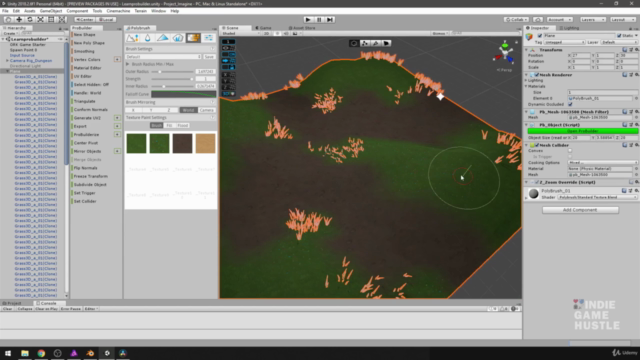The height and width of the screenshot is (360, 640).
Task: Open the Shader dropdown
Action: (x=598, y=197)
